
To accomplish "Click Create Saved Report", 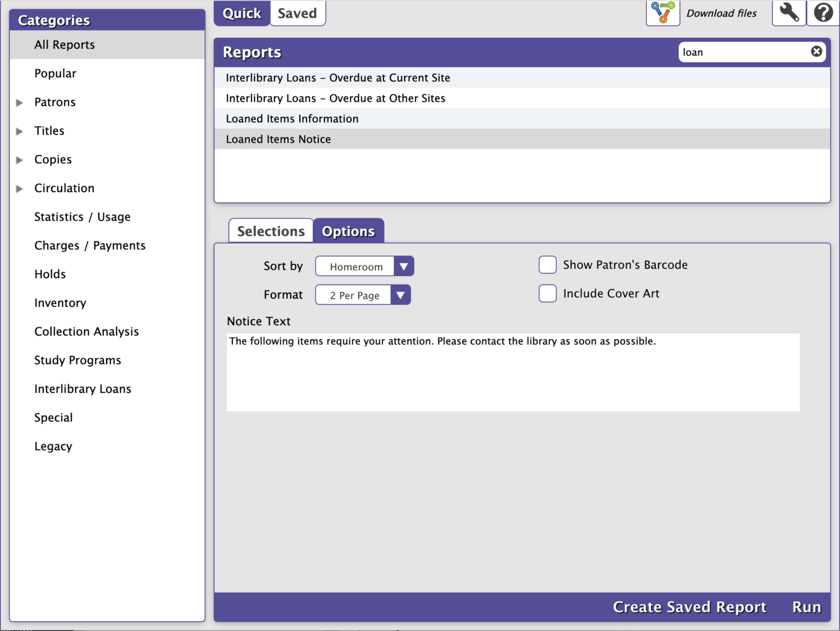I will (689, 607).
